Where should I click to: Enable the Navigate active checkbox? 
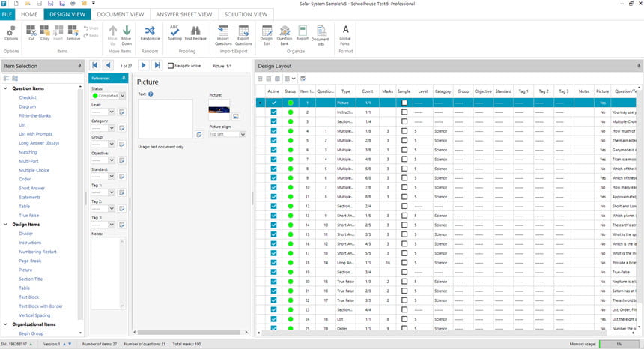(x=171, y=66)
